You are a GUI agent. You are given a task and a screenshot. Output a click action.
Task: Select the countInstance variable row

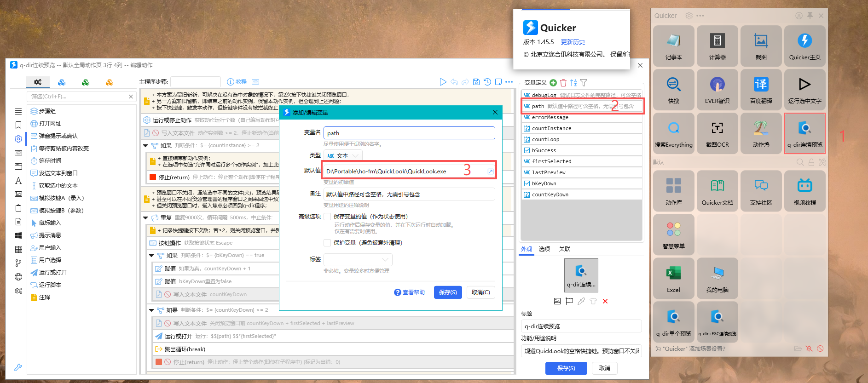point(582,128)
